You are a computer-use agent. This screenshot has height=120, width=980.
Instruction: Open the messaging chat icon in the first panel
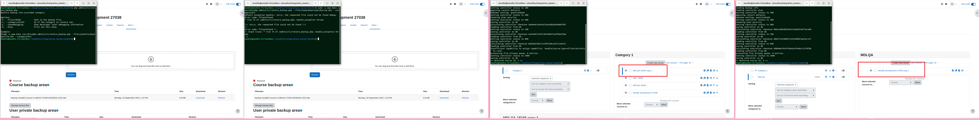(211, 4)
